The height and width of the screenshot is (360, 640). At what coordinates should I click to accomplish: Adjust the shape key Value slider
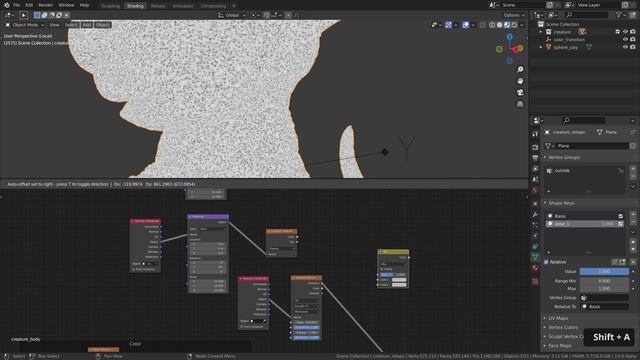(x=604, y=271)
